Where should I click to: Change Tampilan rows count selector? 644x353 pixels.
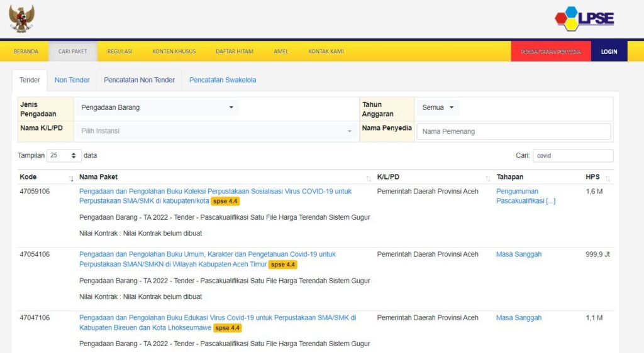[x=64, y=155]
